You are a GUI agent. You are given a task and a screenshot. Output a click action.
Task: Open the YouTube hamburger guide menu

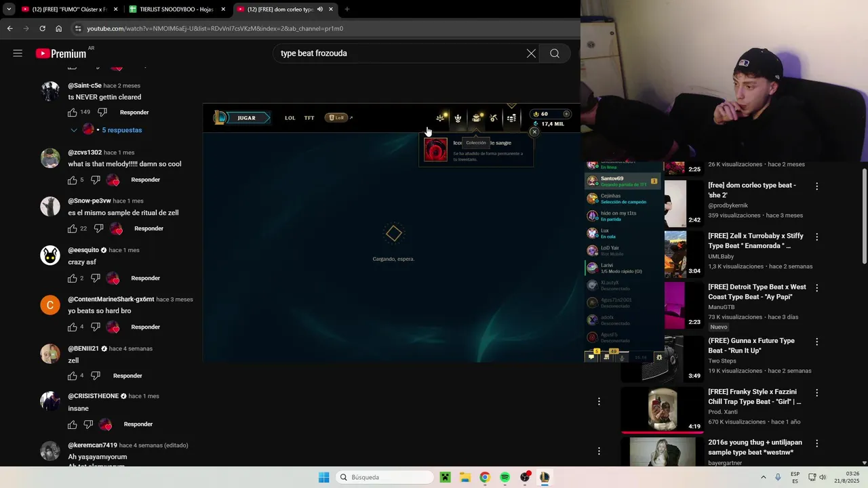click(18, 53)
